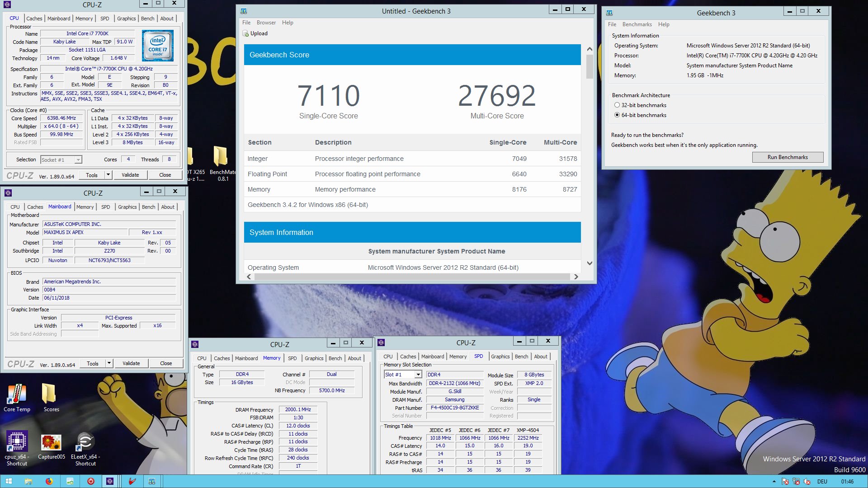
Task: Click the Upload icon in Geekbench results
Action: click(245, 33)
